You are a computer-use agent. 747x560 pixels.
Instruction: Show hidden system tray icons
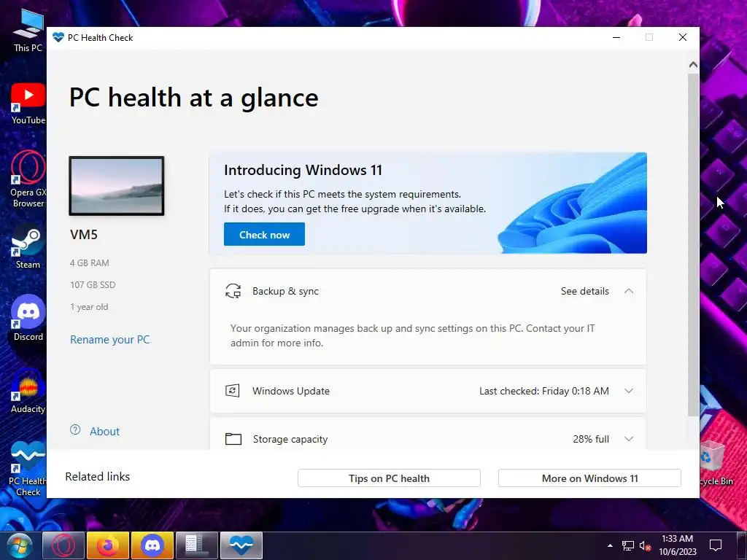pos(610,545)
